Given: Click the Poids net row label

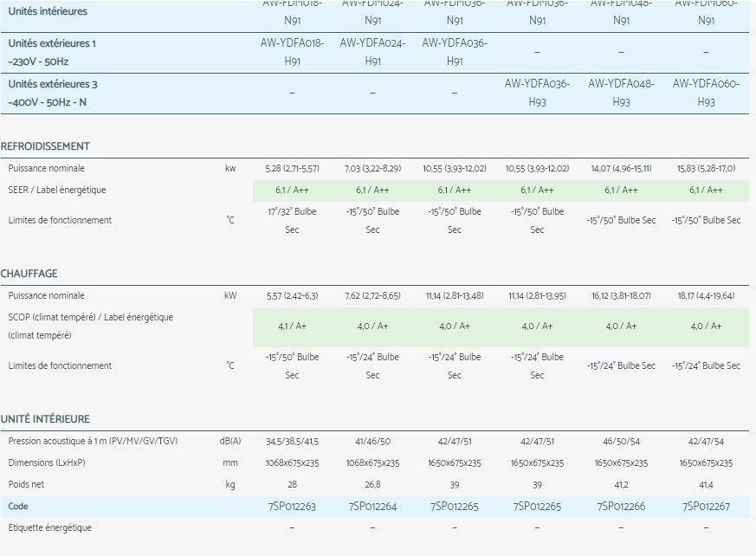Looking at the screenshot, I should click(27, 485).
